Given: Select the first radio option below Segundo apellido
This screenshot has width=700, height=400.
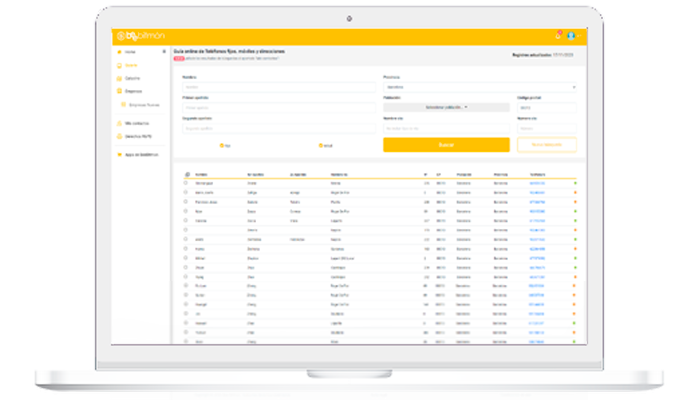Looking at the screenshot, I should 222,145.
